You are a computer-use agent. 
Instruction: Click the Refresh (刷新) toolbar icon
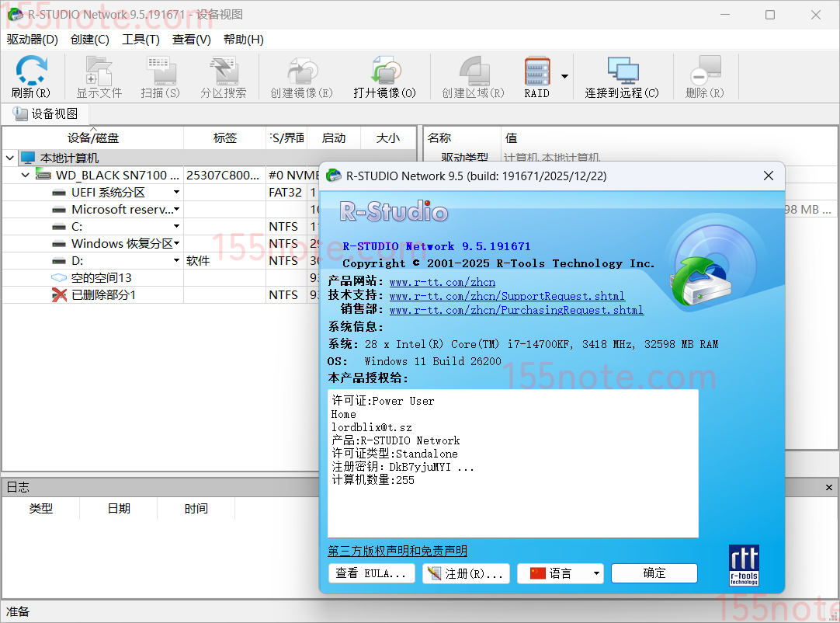(x=31, y=77)
